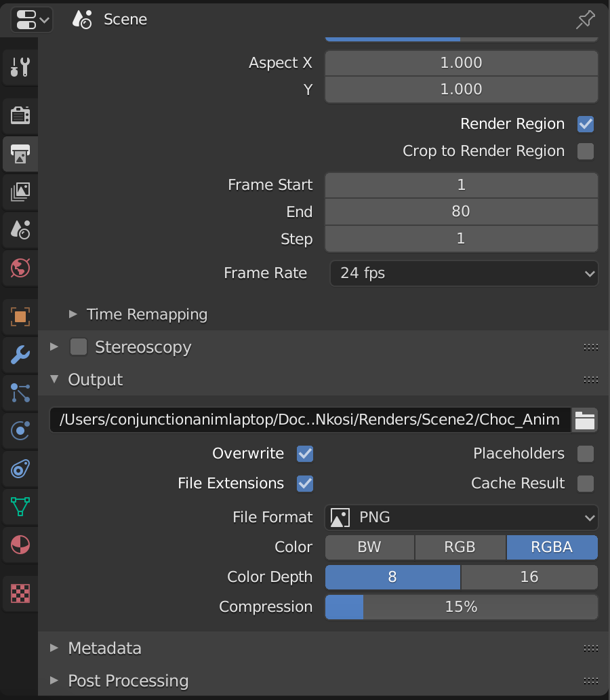Adjust the Compression slider

coord(462,607)
